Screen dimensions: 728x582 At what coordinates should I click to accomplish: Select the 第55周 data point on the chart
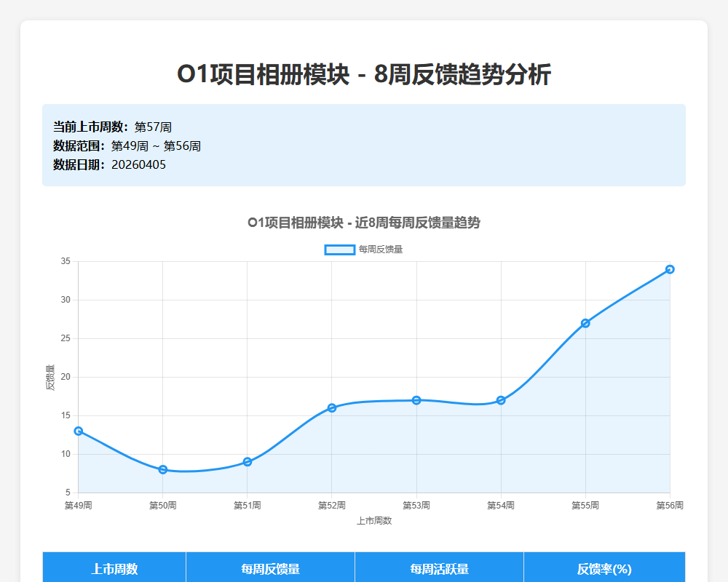click(x=585, y=323)
